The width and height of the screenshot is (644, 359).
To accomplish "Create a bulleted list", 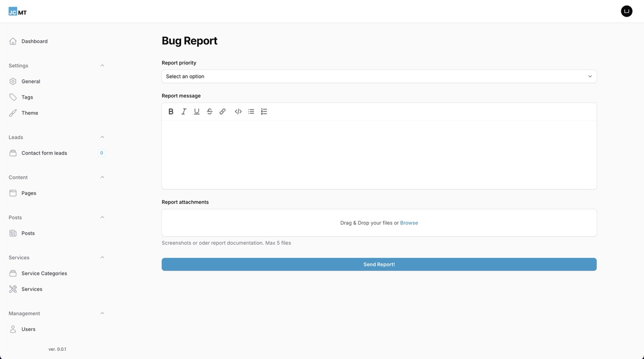I will [251, 111].
